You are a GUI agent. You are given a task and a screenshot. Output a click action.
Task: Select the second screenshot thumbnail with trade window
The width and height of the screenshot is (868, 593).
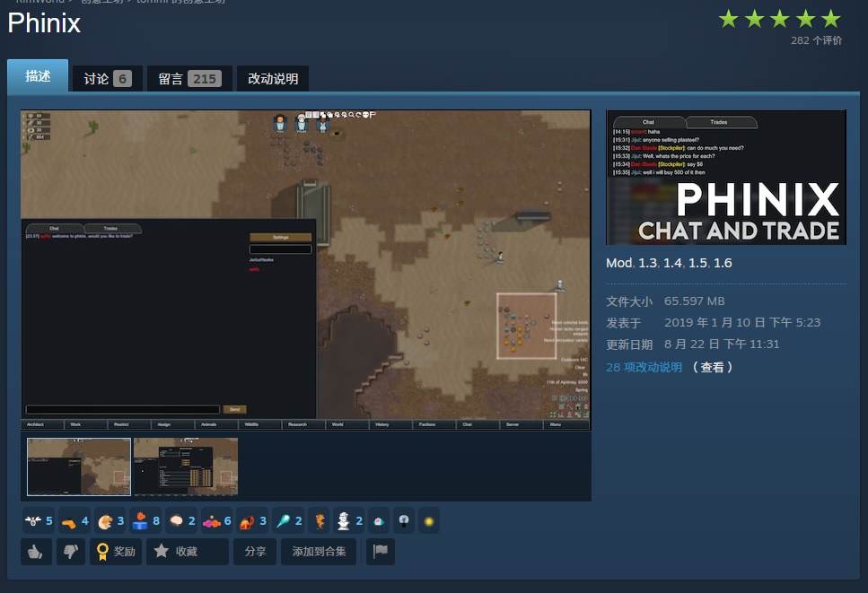[186, 467]
